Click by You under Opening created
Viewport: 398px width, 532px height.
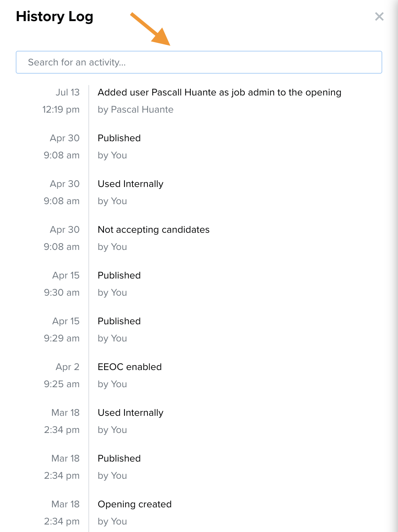tap(112, 521)
